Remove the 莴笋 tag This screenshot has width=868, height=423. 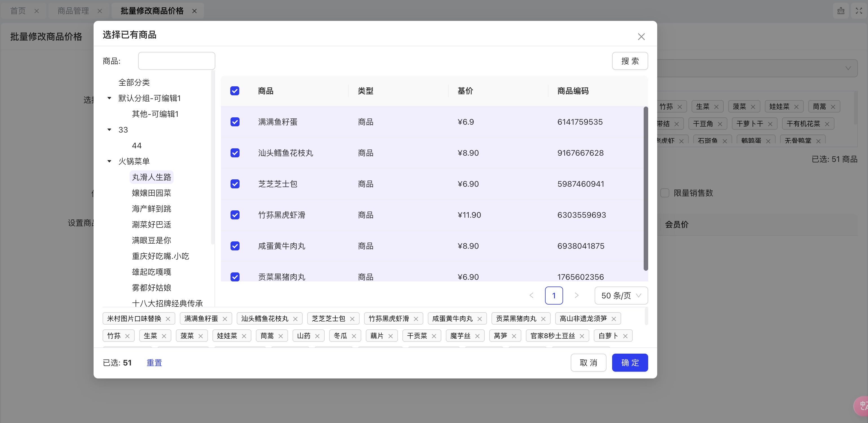514,336
